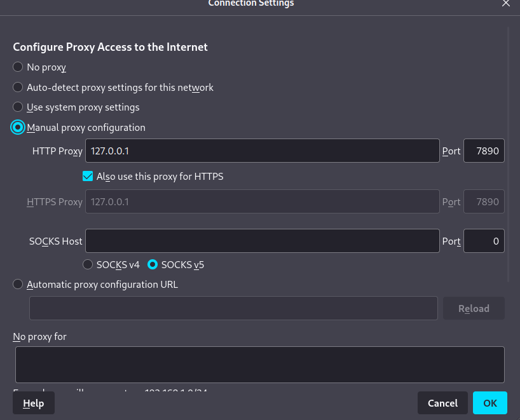520x420 pixels.
Task: Click the HTTPS Proxy address field
Action: [x=262, y=202]
